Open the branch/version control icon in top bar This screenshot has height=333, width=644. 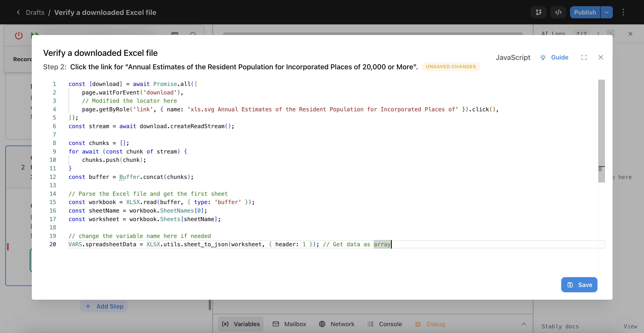[539, 12]
